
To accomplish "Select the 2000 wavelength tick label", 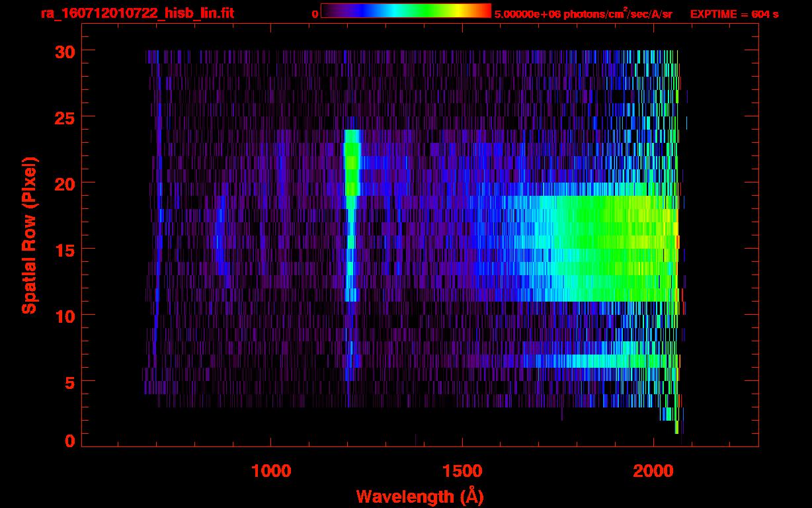I will [653, 471].
